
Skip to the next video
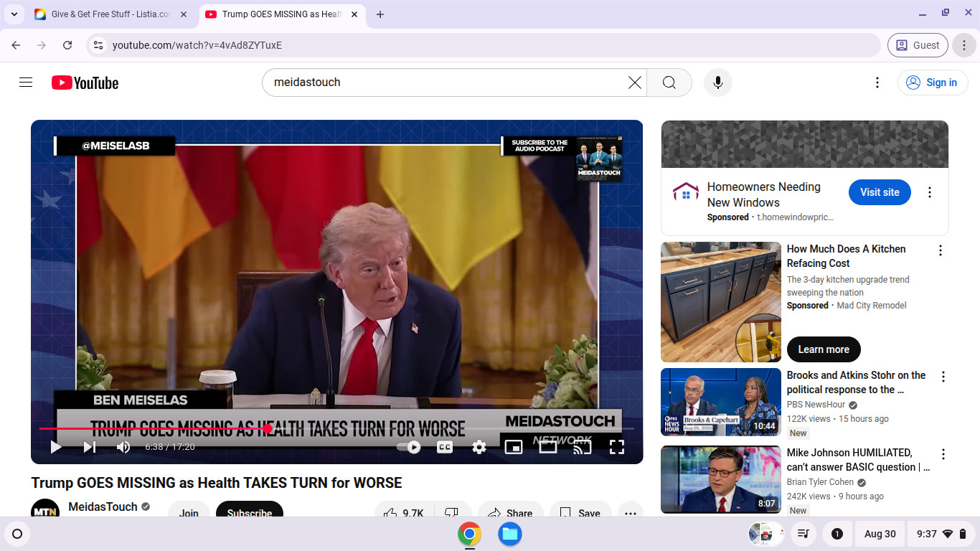tap(90, 447)
